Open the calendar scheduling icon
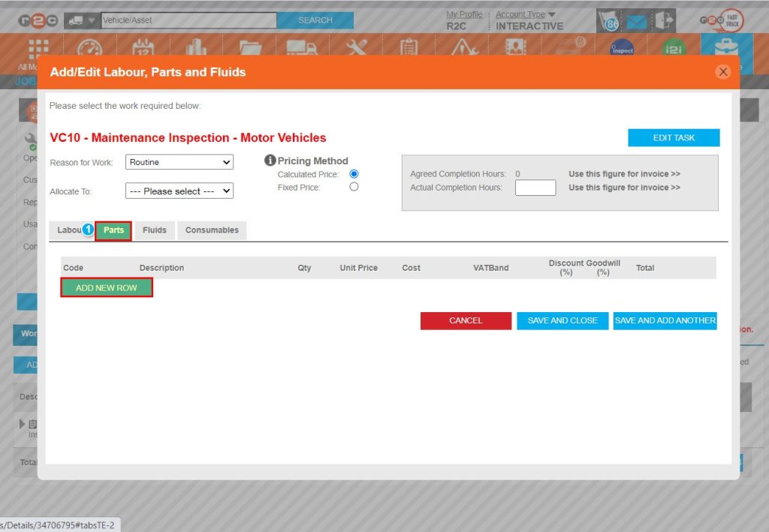 click(143, 47)
